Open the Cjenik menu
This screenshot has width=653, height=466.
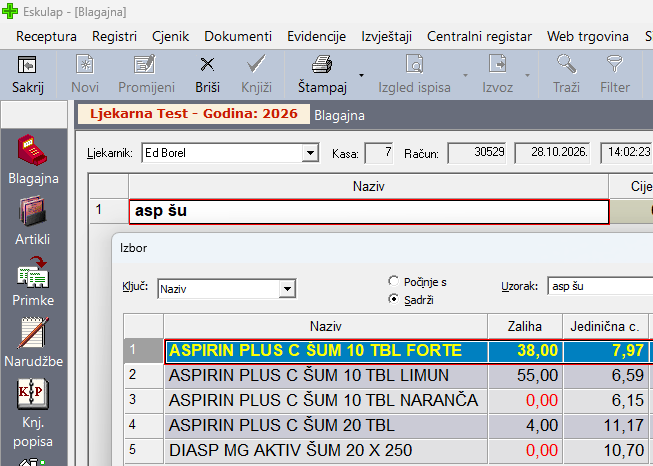[x=170, y=37]
